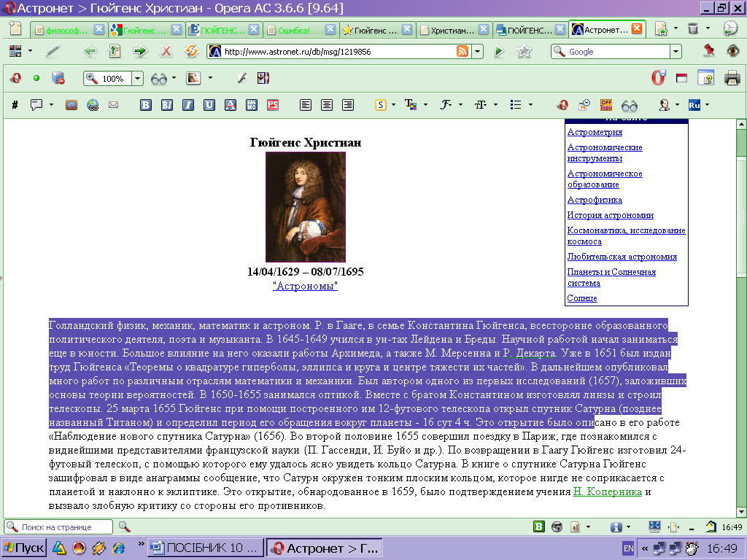747x560 pixels.
Task: Expand the Ru language dropdown
Action: tap(707, 105)
